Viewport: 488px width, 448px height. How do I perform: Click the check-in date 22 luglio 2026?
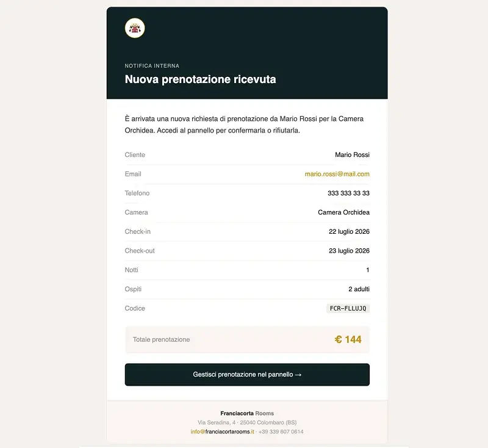[x=349, y=231]
